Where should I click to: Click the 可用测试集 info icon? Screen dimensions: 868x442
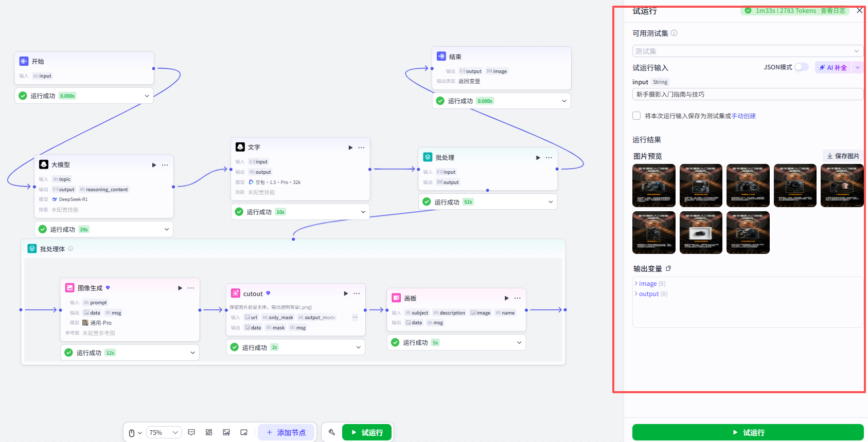(x=674, y=33)
